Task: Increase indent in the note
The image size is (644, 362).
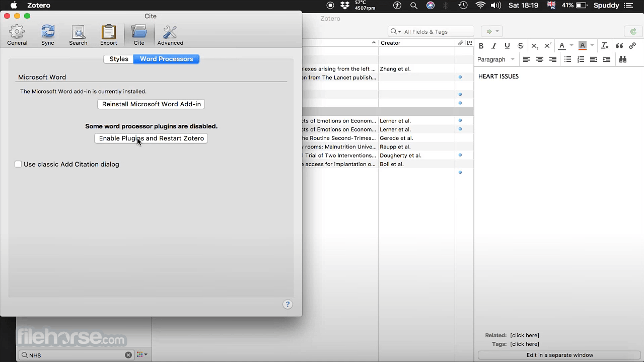Action: [x=607, y=59]
